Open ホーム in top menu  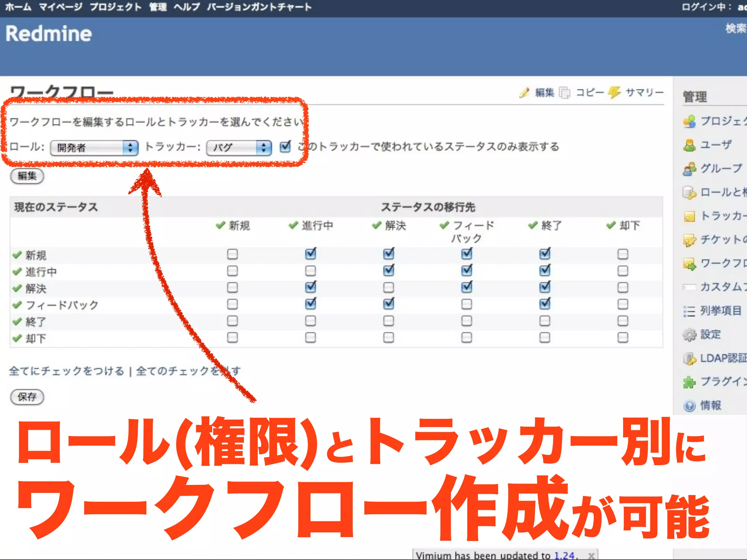click(18, 7)
